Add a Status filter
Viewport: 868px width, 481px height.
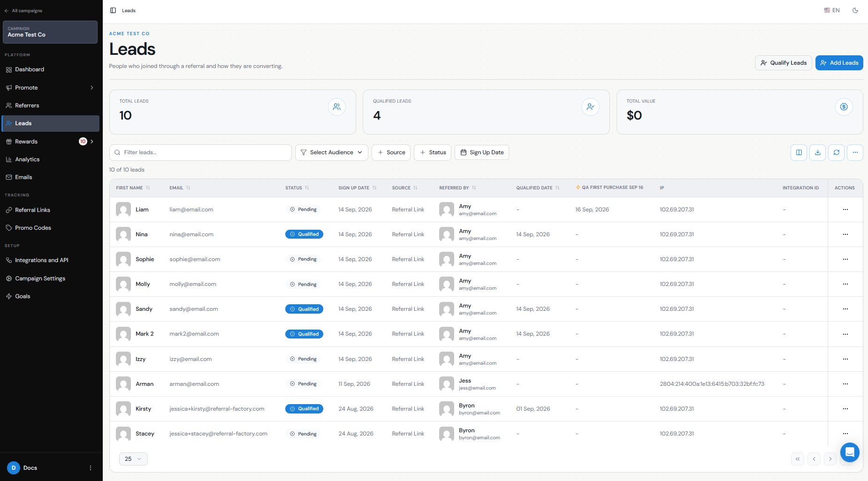click(433, 152)
